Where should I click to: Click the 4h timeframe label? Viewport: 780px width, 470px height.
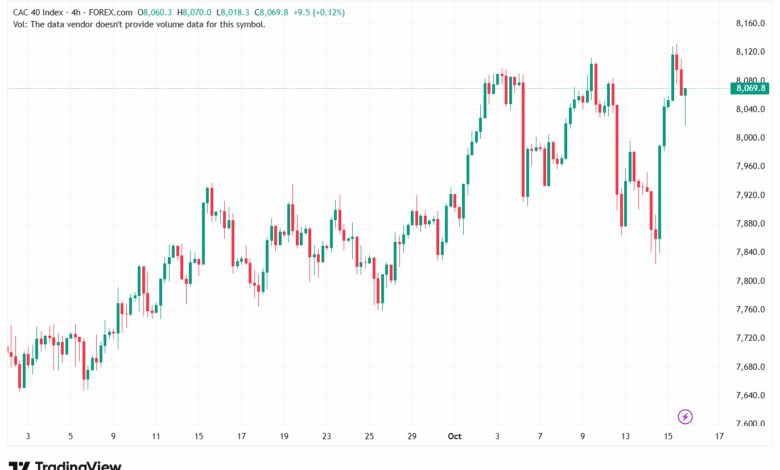(x=76, y=12)
